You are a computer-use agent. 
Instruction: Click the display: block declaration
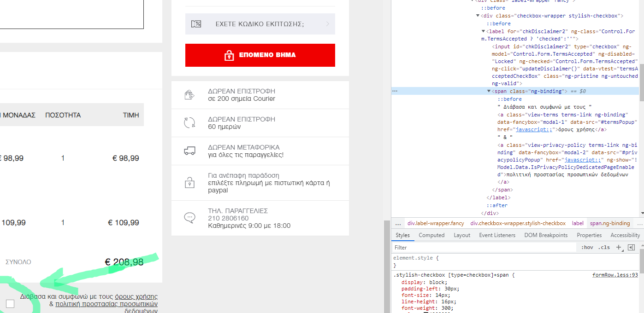[x=424, y=282]
